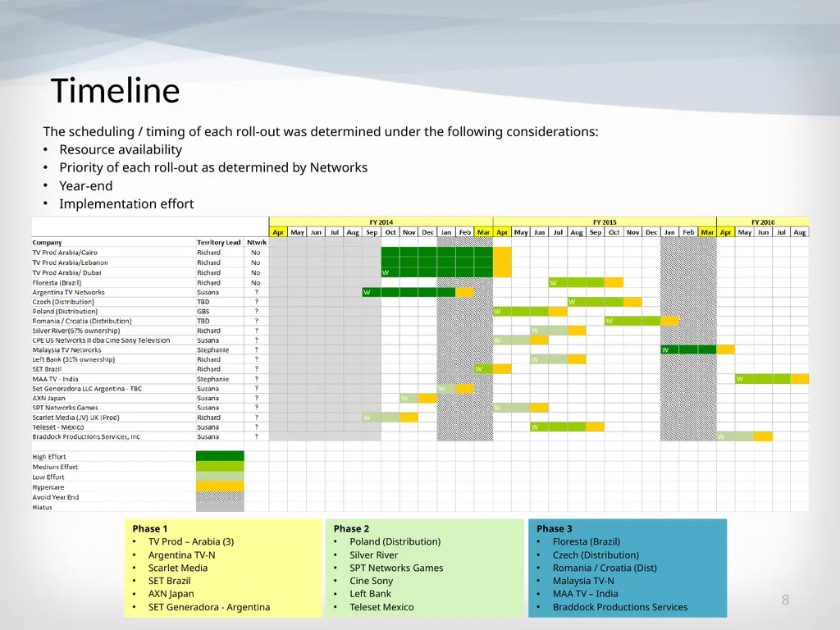Click the 'Company' column header
The image size is (840, 630).
click(47, 243)
